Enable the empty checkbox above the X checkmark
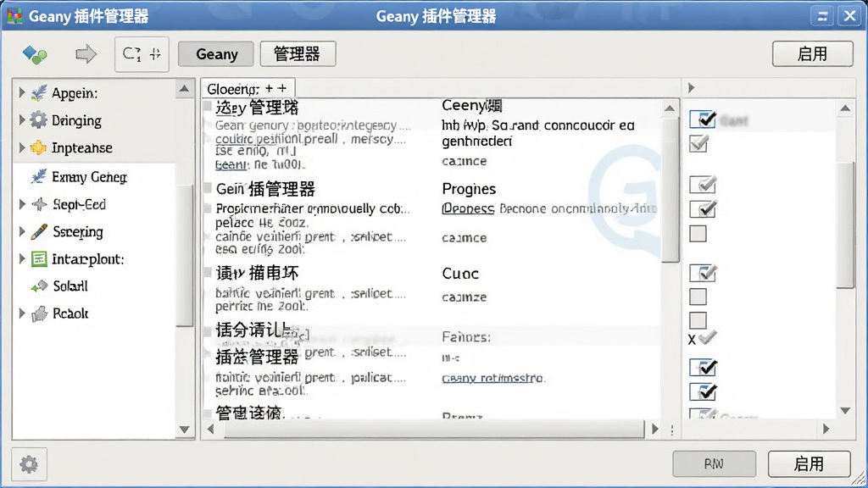 698,320
